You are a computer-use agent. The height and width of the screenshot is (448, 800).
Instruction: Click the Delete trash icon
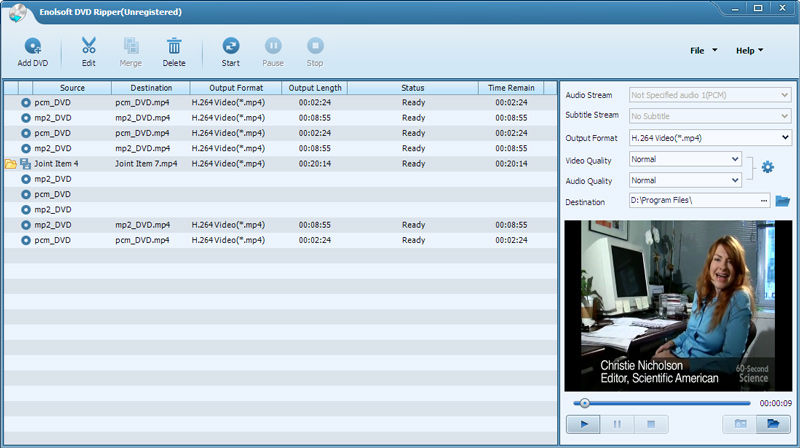tap(174, 52)
